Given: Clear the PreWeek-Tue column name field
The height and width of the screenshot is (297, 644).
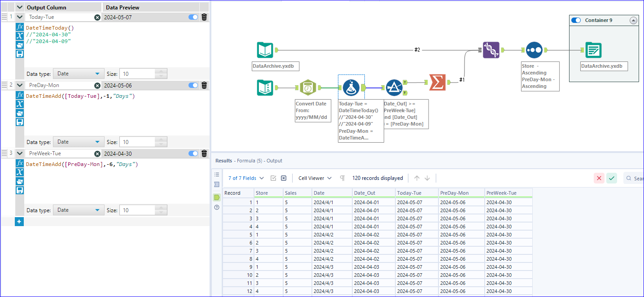Looking at the screenshot, I should tap(97, 153).
